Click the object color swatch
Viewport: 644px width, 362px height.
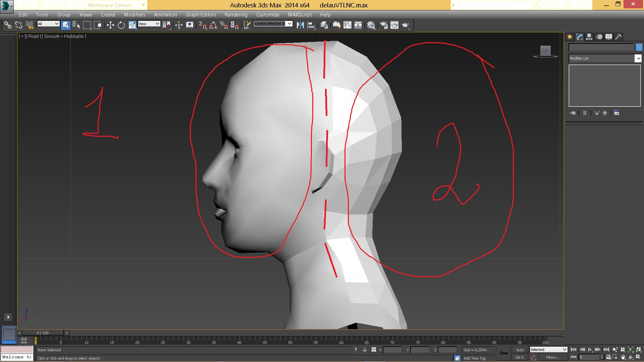click(x=639, y=48)
